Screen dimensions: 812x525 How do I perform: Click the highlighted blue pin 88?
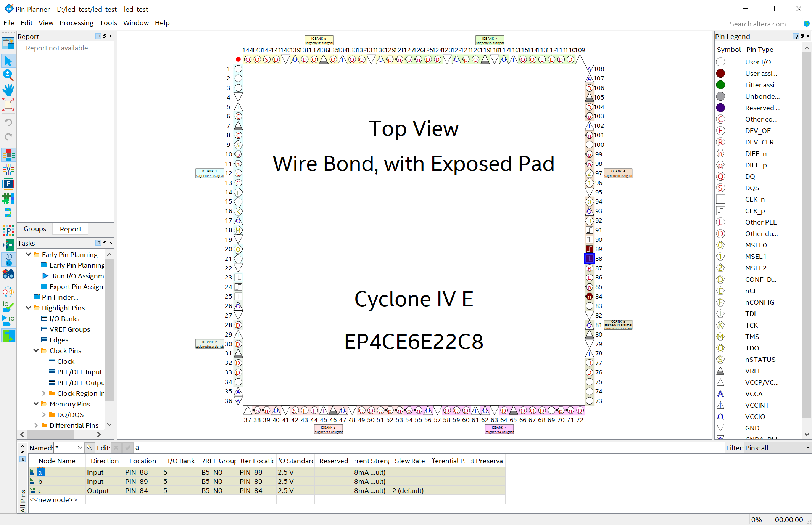pyautogui.click(x=590, y=258)
